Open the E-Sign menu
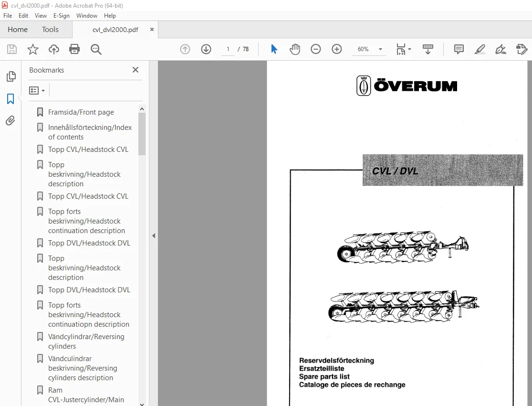The height and width of the screenshot is (406, 532). coord(62,16)
